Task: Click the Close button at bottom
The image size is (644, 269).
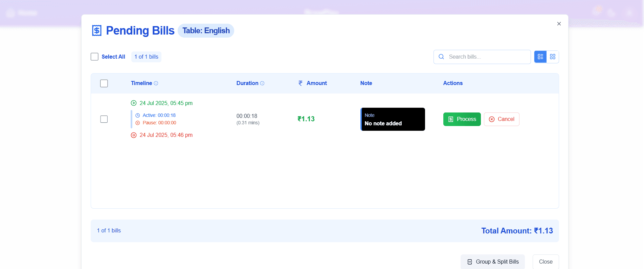Action: 546,262
